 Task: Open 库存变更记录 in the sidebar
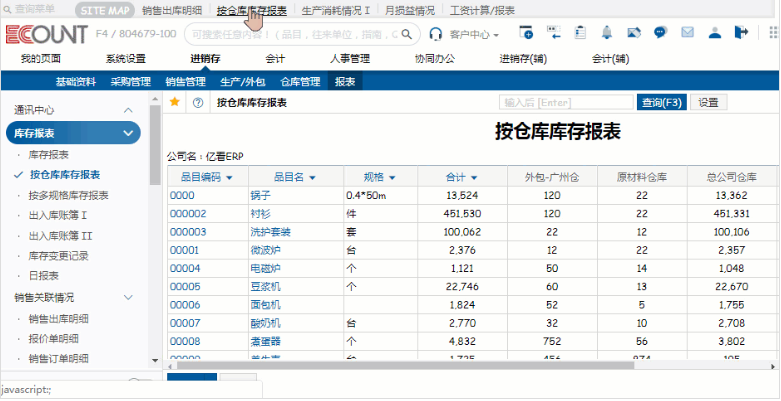click(x=59, y=256)
